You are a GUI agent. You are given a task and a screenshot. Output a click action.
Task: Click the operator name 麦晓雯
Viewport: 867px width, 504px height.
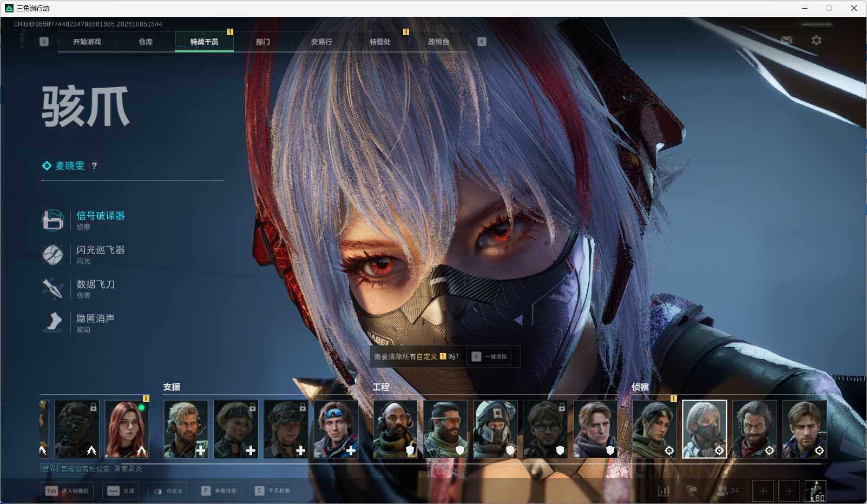coord(70,165)
